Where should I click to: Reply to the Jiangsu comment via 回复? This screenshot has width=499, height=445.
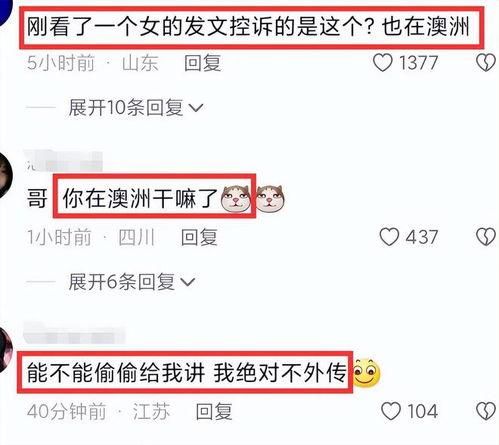[x=214, y=411]
